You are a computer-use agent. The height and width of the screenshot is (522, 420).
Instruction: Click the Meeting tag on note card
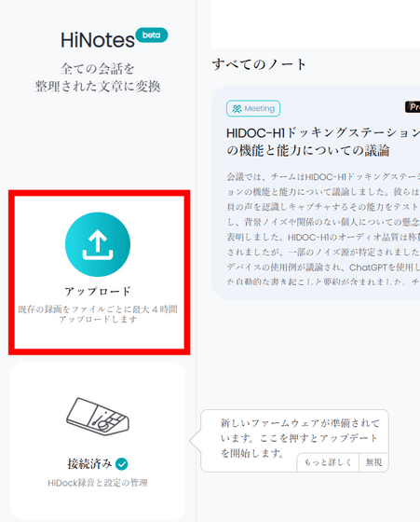[253, 108]
